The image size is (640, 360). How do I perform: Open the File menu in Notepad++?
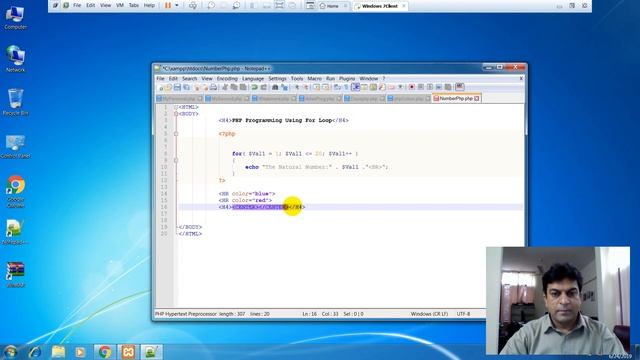(160, 78)
